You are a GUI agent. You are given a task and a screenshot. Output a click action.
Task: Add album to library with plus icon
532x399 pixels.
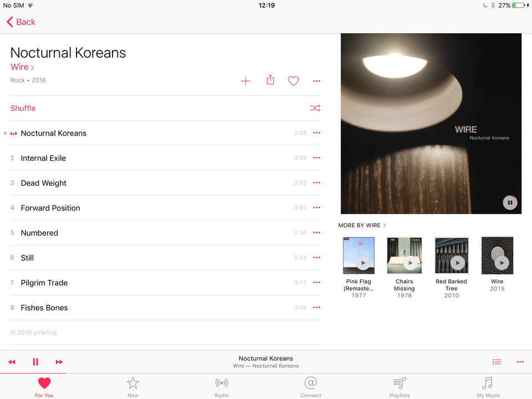click(245, 81)
